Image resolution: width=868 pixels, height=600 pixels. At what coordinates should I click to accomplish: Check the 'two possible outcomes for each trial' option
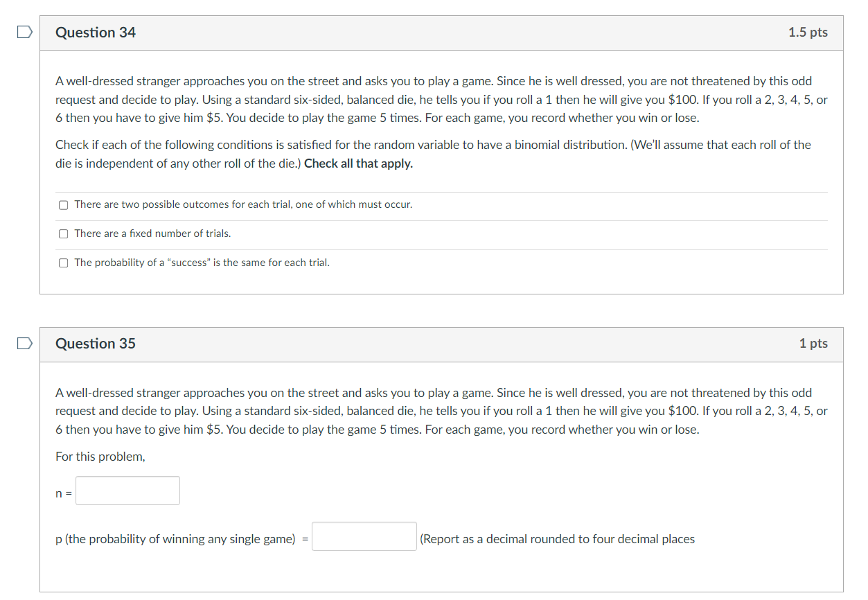63,204
